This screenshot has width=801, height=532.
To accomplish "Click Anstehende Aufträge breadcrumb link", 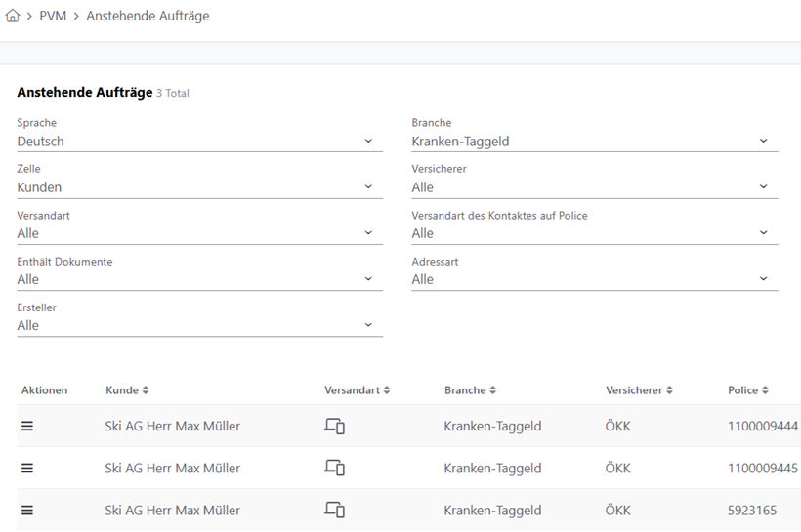I will 148,16.
